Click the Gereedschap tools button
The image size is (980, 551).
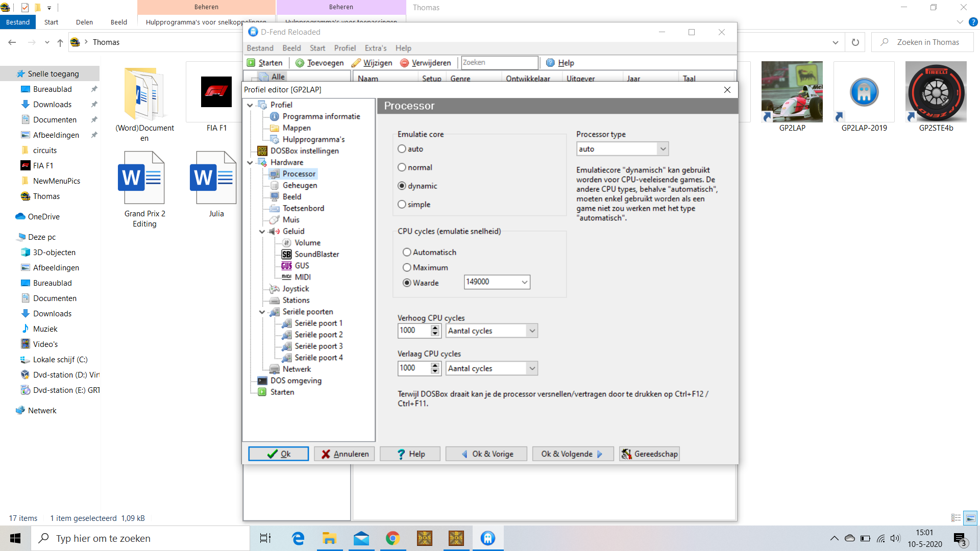tap(649, 454)
